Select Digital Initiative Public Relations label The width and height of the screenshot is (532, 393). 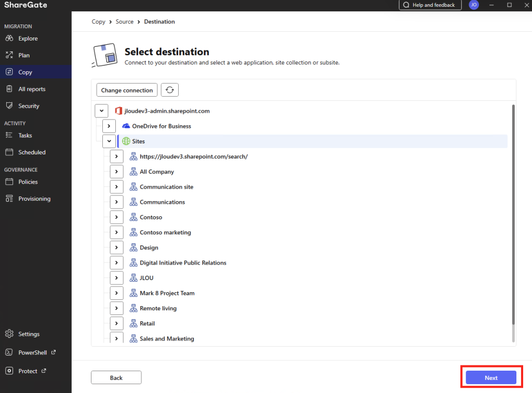point(183,263)
